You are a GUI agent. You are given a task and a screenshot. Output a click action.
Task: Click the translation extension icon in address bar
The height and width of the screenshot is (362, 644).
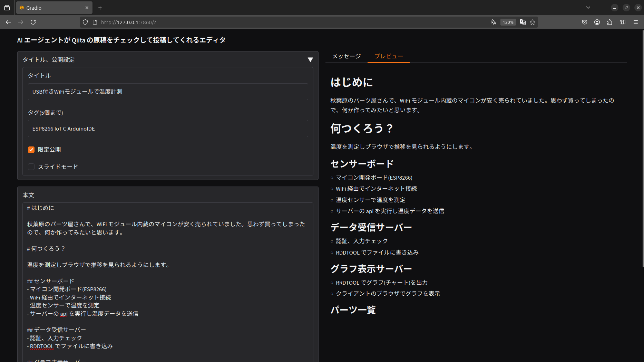(x=523, y=22)
